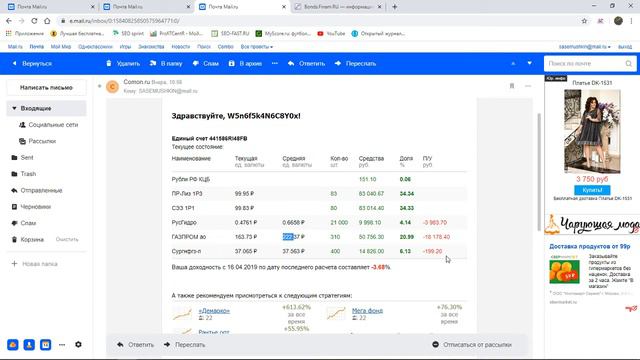Click the dress advertisement image
This screenshot has height=360, width=640.
[x=592, y=131]
